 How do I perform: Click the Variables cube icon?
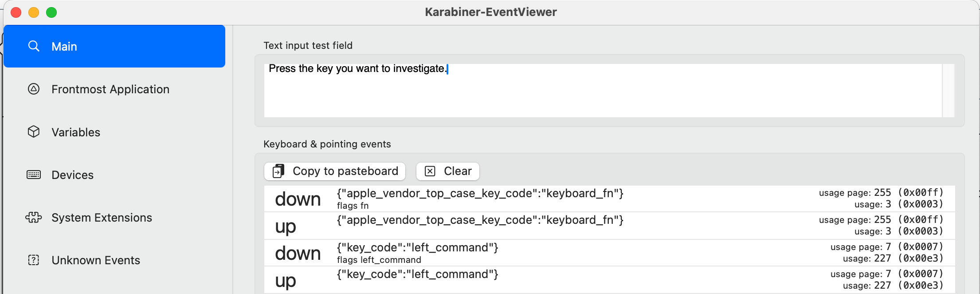(x=34, y=132)
